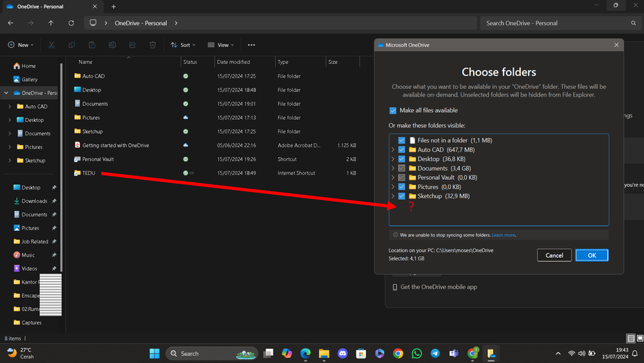644x363 pixels.
Task: Open the See more three-dots menu
Action: pos(251,44)
